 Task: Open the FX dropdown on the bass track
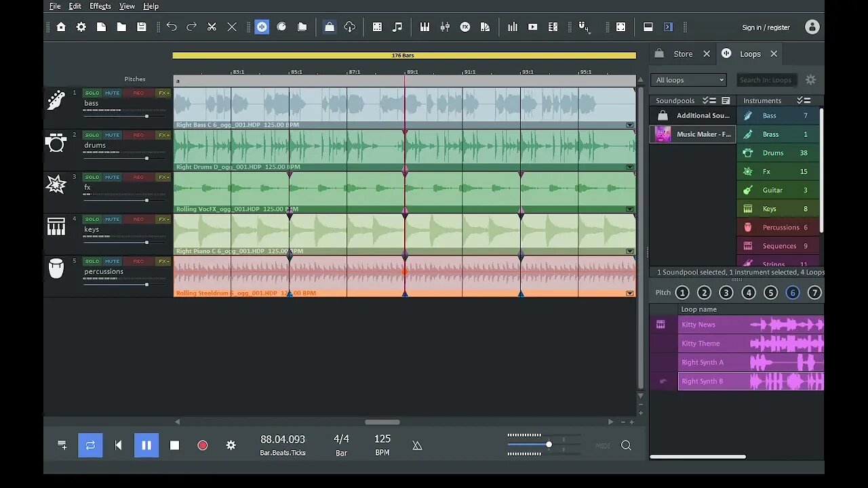pyautogui.click(x=163, y=93)
